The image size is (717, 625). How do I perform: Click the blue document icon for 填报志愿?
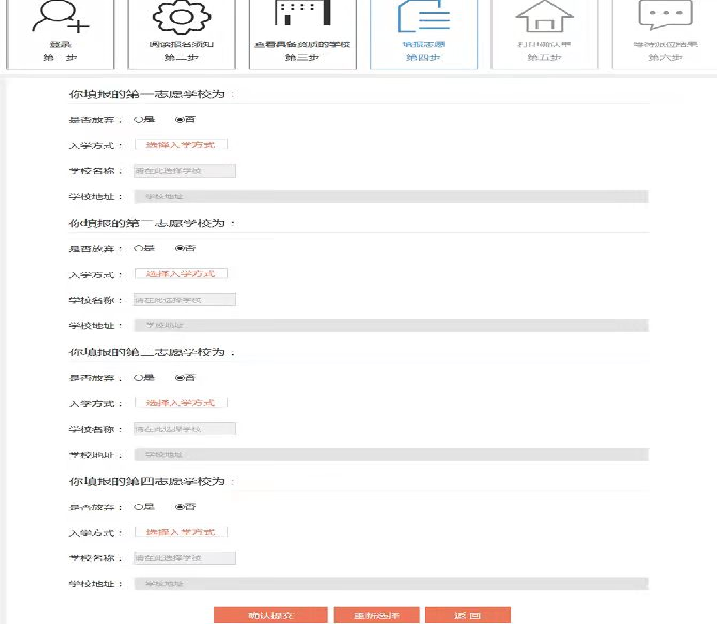pyautogui.click(x=424, y=16)
